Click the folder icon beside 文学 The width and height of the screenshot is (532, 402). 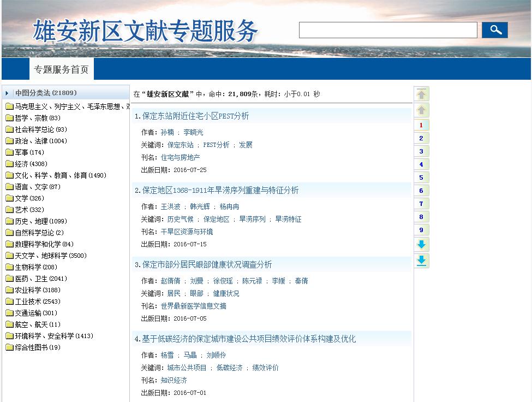[x=9, y=198]
